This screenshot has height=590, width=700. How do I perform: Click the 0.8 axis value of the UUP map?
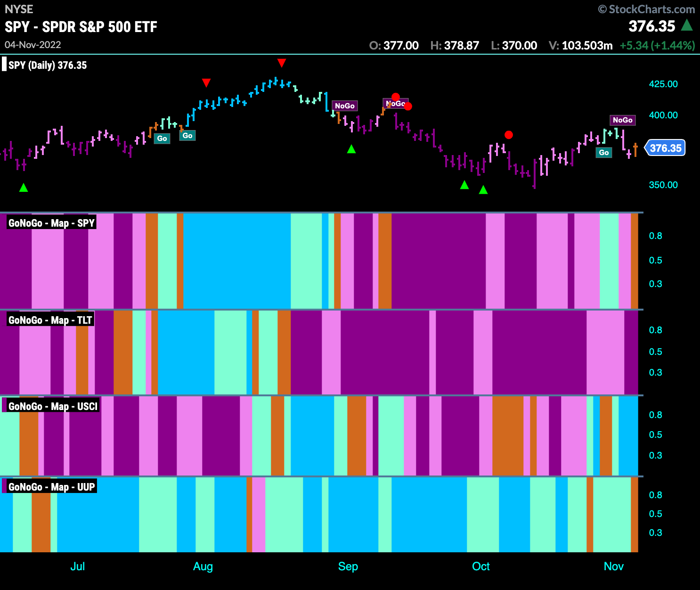pyautogui.click(x=656, y=495)
